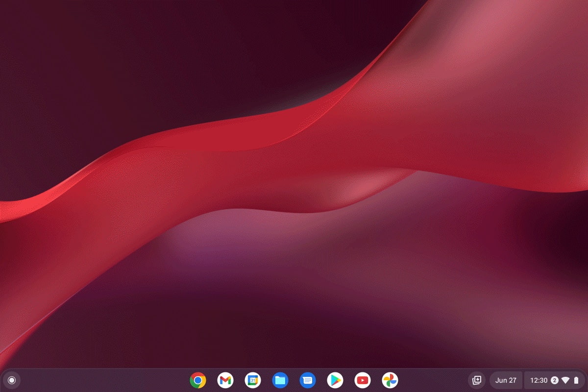Screen dimensions: 588x392
Task: Open Quick Settings via 12:30 clock
Action: pyautogui.click(x=539, y=380)
